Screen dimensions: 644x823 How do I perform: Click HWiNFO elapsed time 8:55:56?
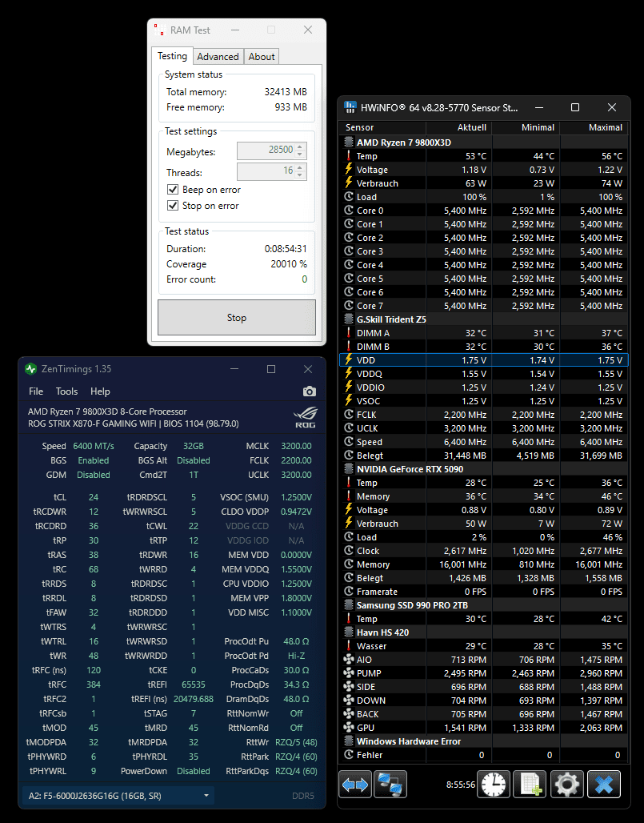coord(461,785)
